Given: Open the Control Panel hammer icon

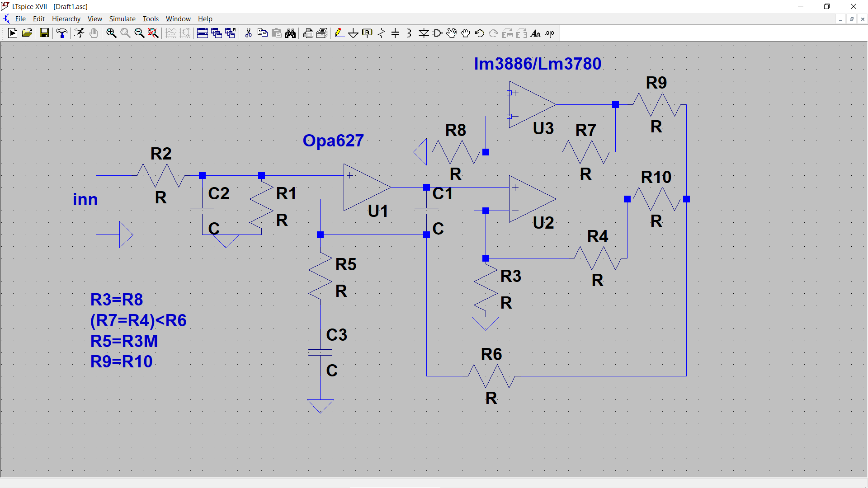Looking at the screenshot, I should pos(62,33).
